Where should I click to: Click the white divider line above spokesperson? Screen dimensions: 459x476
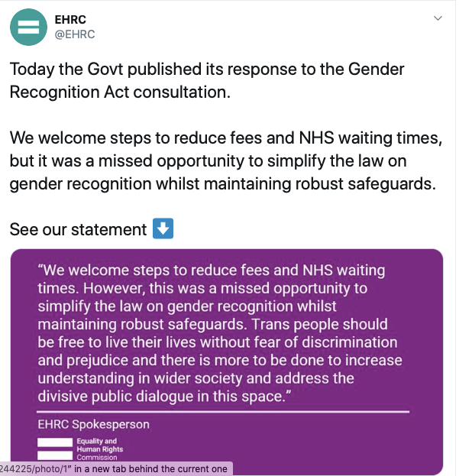pyautogui.click(x=223, y=411)
